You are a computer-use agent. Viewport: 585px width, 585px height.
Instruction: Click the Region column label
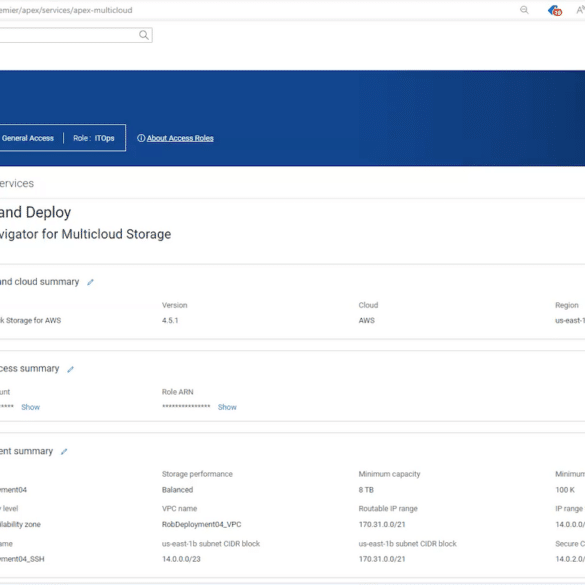point(567,305)
